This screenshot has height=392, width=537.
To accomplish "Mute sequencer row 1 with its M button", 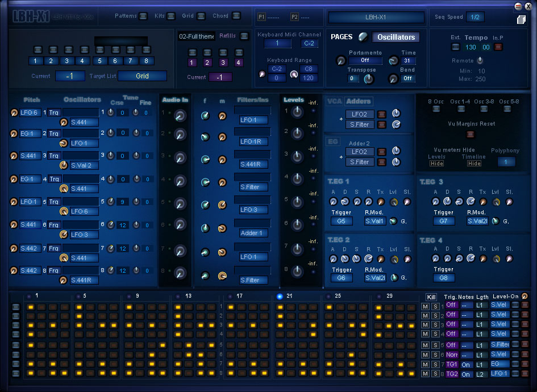I will point(424,306).
